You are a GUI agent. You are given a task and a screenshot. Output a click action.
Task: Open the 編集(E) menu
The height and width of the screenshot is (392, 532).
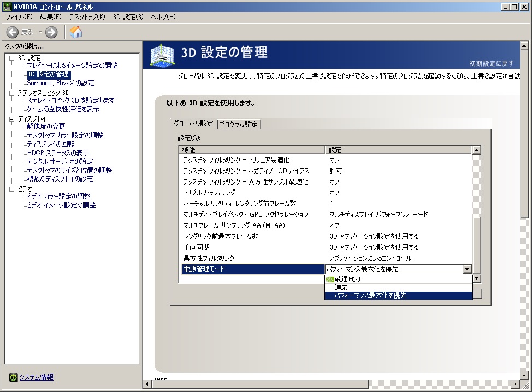pos(51,17)
